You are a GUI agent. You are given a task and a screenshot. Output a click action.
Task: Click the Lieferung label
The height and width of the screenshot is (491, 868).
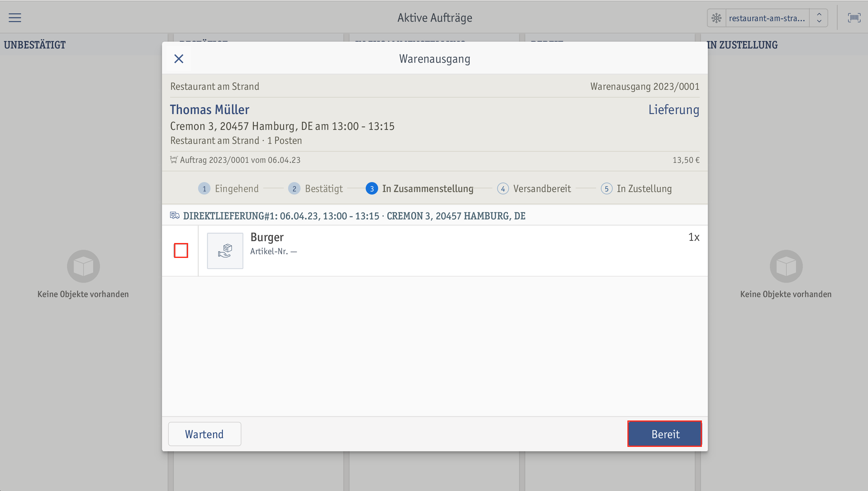[674, 110]
